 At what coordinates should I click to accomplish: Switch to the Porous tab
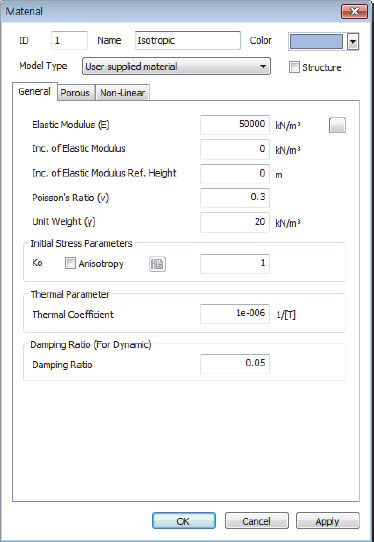[x=75, y=93]
